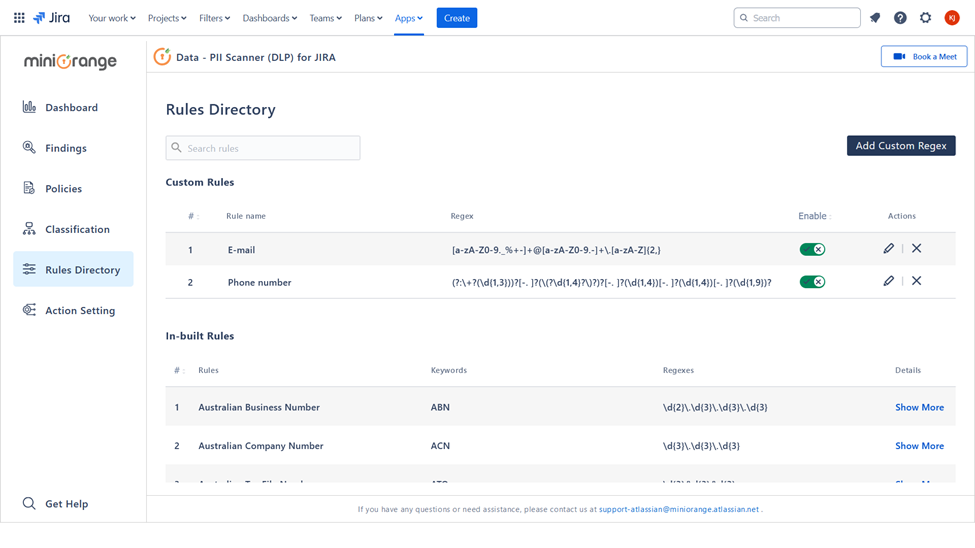Expand the Projects dropdown
The width and height of the screenshot is (975, 548).
coord(167,18)
